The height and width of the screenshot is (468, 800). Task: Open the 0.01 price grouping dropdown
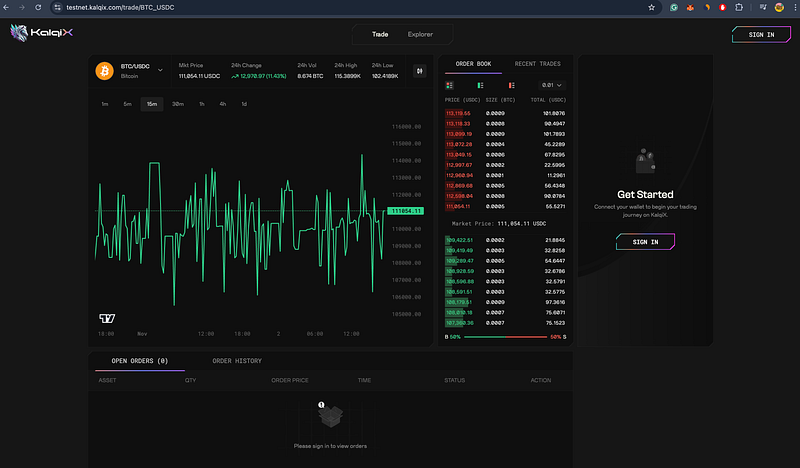[x=549, y=86]
